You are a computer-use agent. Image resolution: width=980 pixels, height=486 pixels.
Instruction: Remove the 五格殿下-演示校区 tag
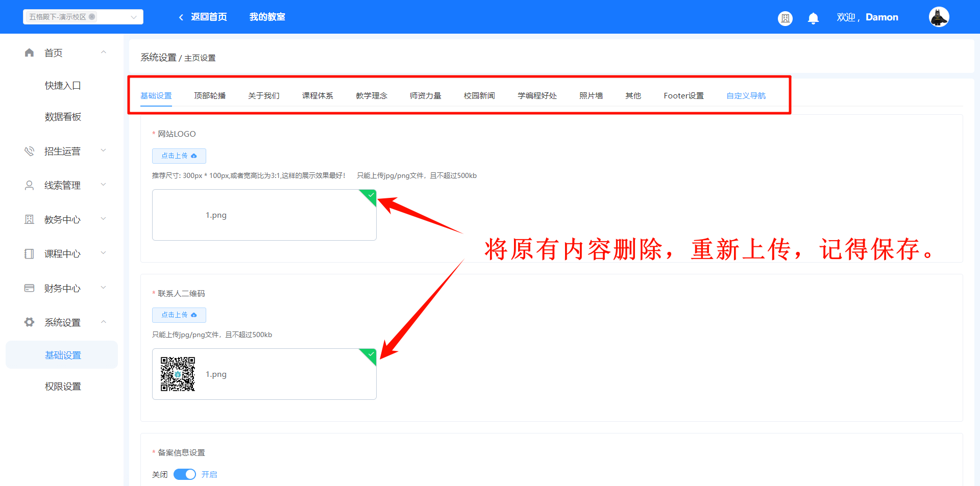tap(92, 17)
